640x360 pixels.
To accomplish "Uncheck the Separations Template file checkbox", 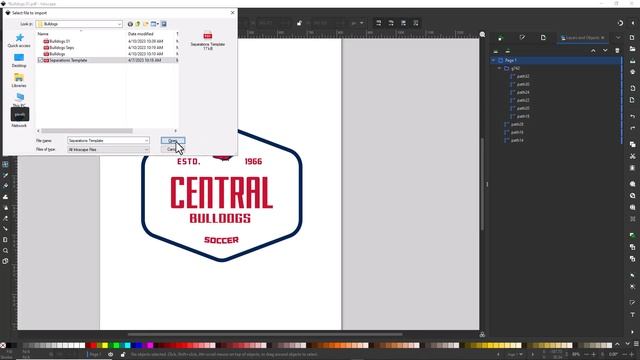I will click(x=40, y=60).
